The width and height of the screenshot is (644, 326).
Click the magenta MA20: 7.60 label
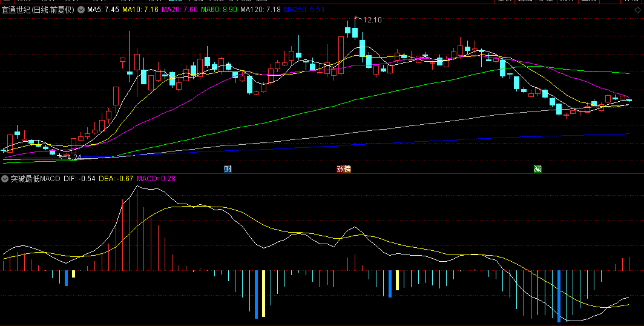[x=180, y=10]
